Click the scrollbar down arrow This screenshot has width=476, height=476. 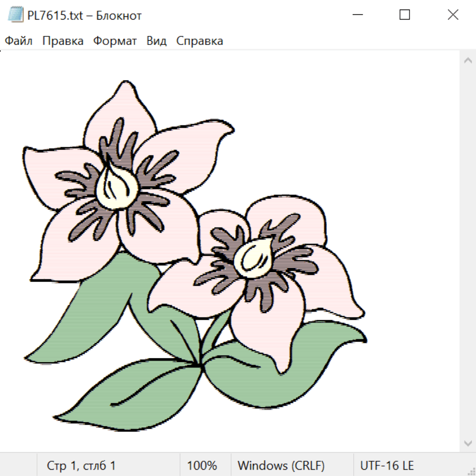468,443
